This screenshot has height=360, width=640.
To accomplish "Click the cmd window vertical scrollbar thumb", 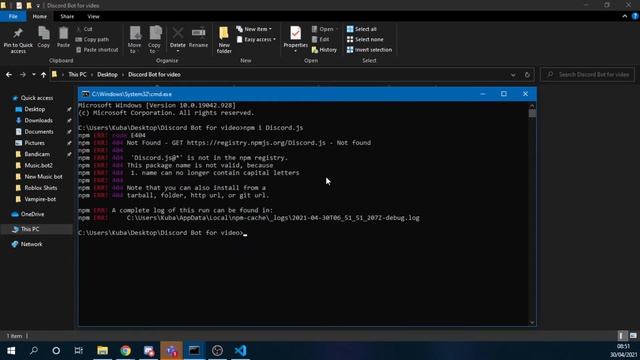I will coord(532,113).
